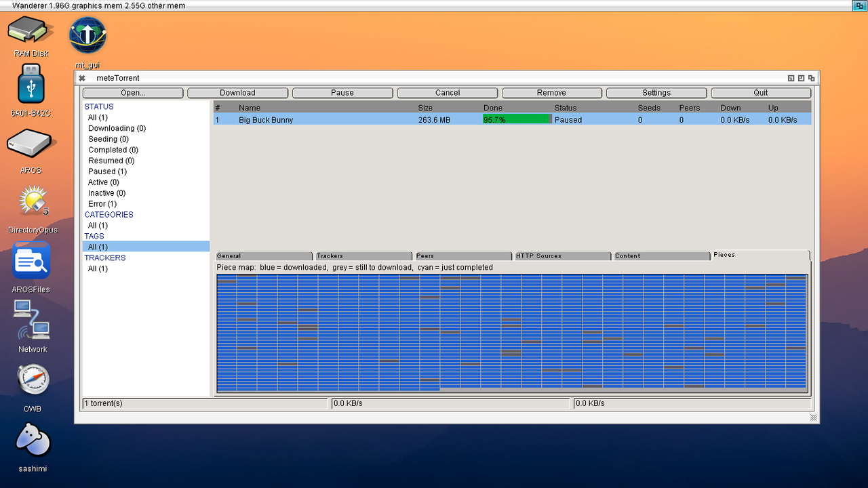The image size is (868, 488).
Task: Select the 6A01-B42C USB drive icon
Action: click(x=31, y=84)
